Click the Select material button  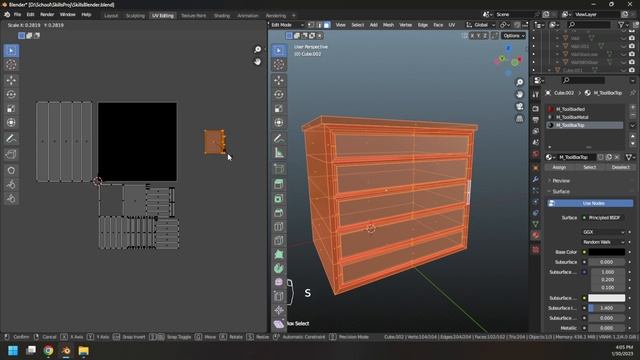[590, 167]
